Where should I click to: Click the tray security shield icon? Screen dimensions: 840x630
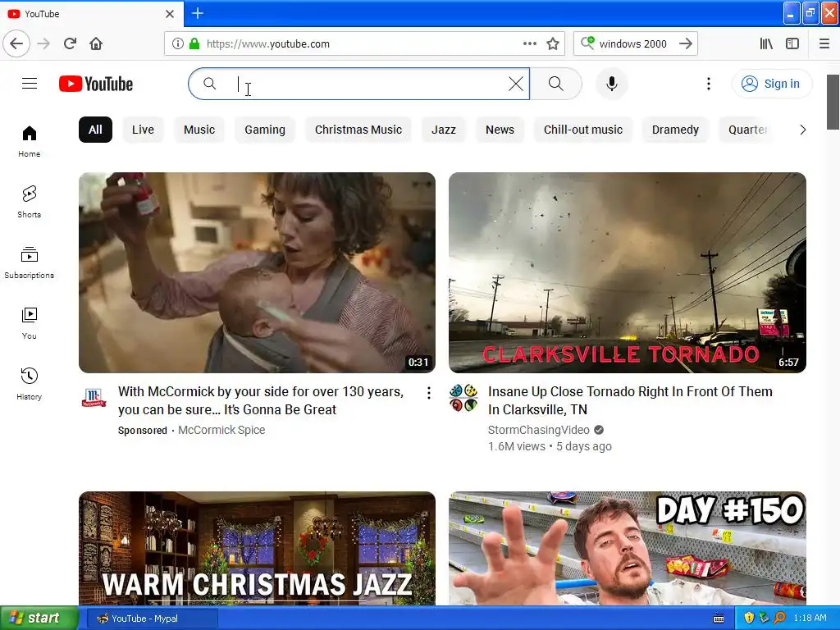(749, 619)
